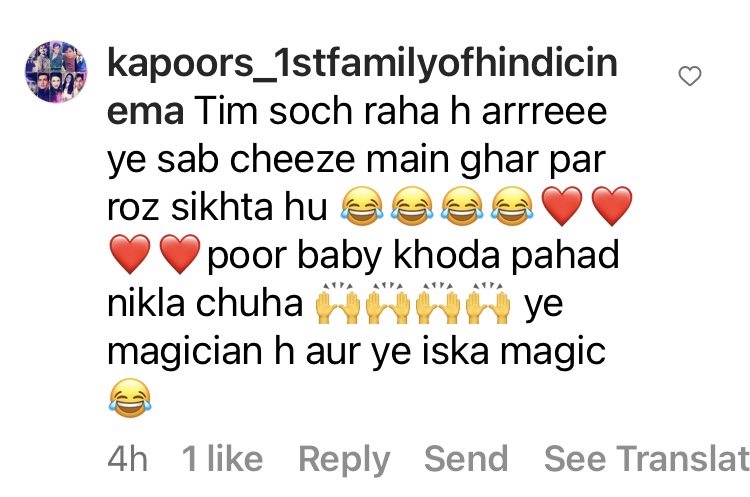Tap the first raising hands emoji
The width and height of the screenshot is (750, 497).
tap(338, 304)
